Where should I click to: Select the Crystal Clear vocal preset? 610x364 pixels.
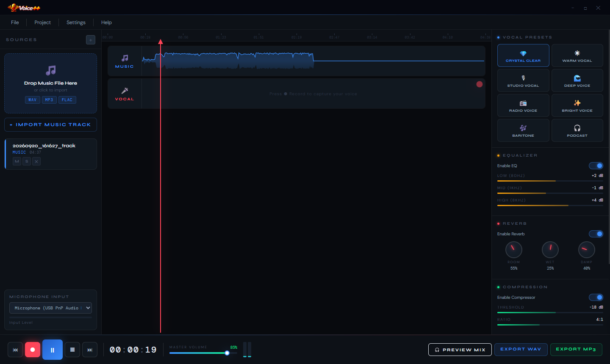523,55
